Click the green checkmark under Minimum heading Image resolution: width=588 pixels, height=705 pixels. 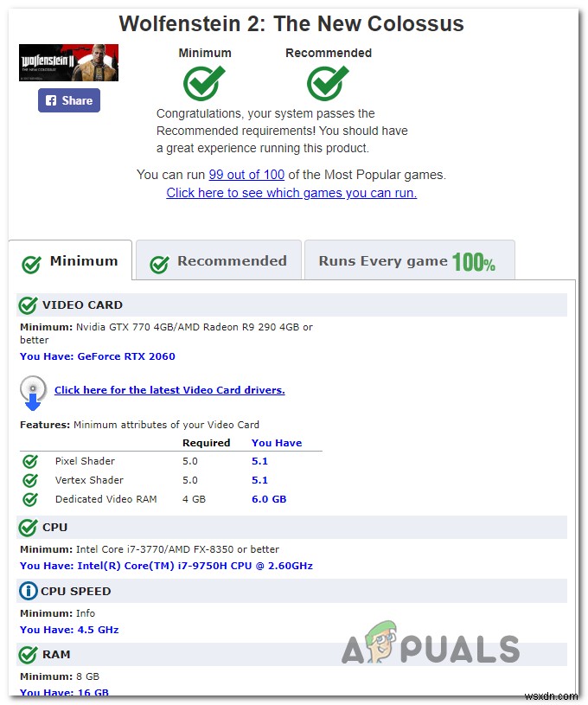click(x=204, y=83)
